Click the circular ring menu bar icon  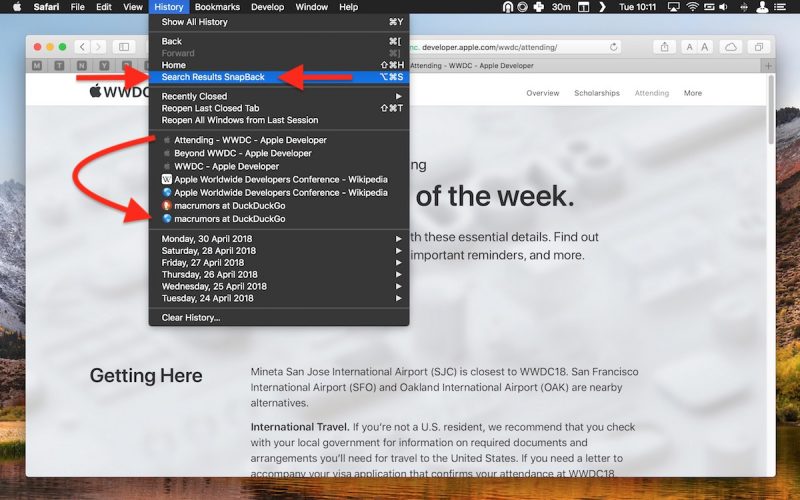tap(522, 7)
